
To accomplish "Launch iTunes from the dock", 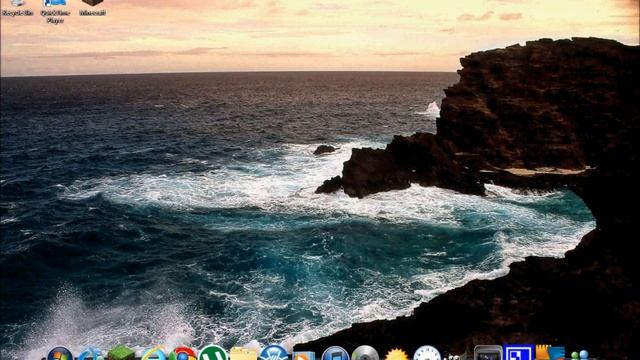I will [335, 353].
